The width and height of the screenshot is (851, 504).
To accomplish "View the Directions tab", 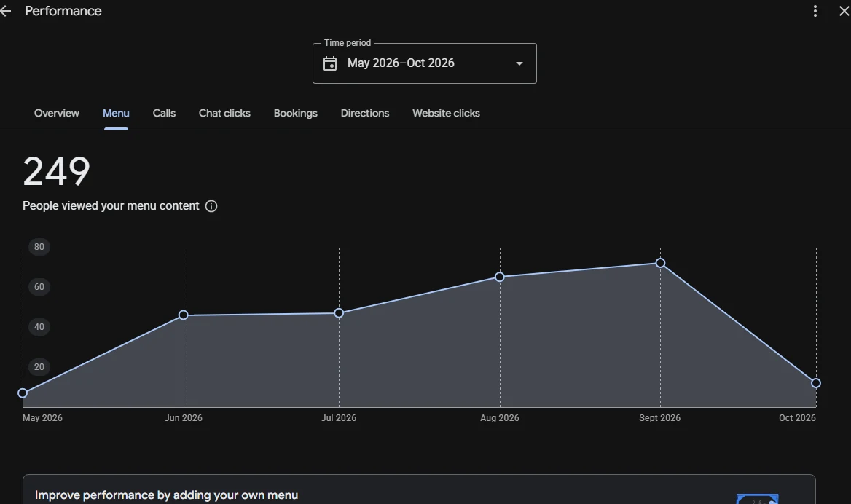I will pos(365,113).
